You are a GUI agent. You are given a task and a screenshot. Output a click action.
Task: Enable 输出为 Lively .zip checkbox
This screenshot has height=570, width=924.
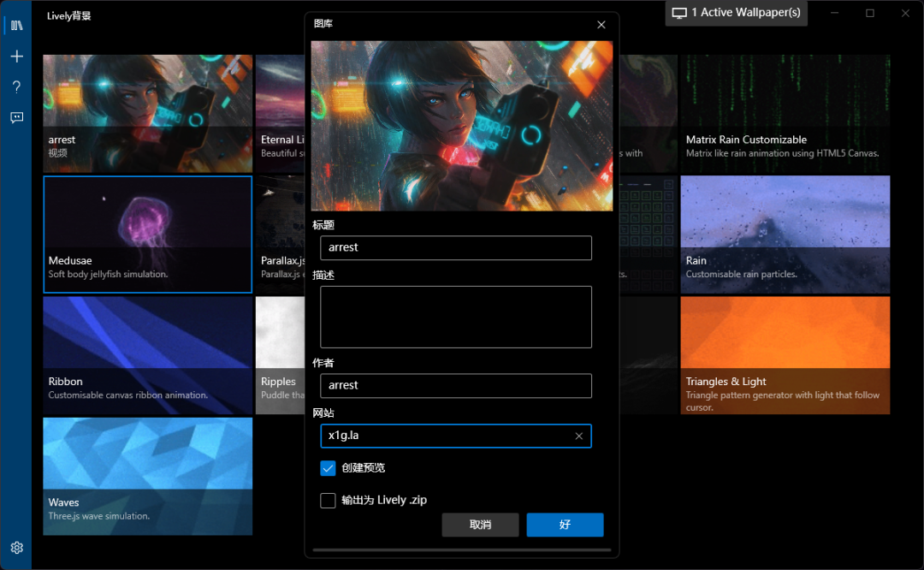click(x=328, y=501)
